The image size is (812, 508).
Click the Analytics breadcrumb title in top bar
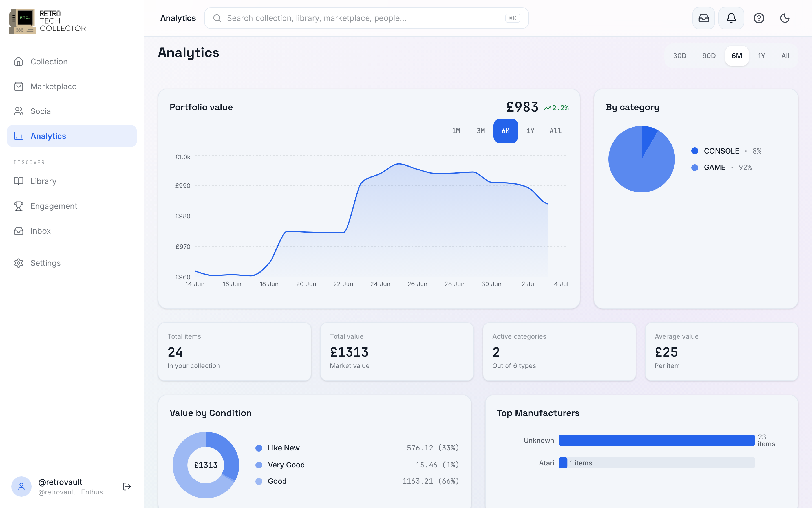coord(178,18)
